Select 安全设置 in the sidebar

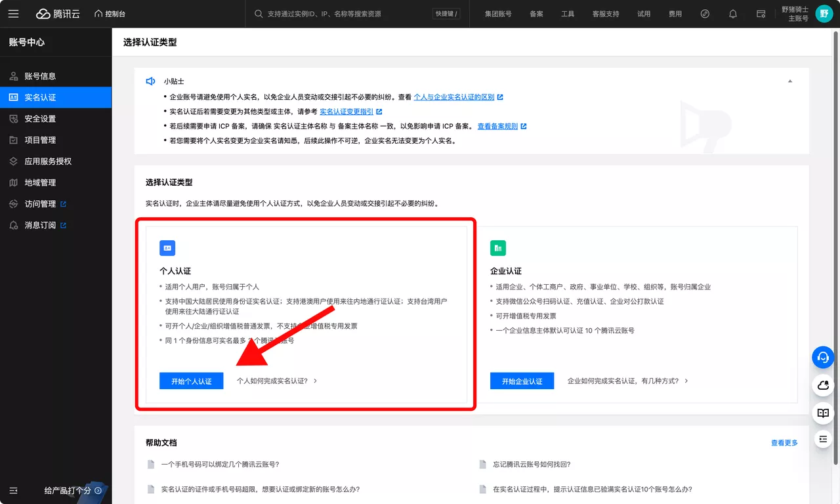[x=40, y=119]
